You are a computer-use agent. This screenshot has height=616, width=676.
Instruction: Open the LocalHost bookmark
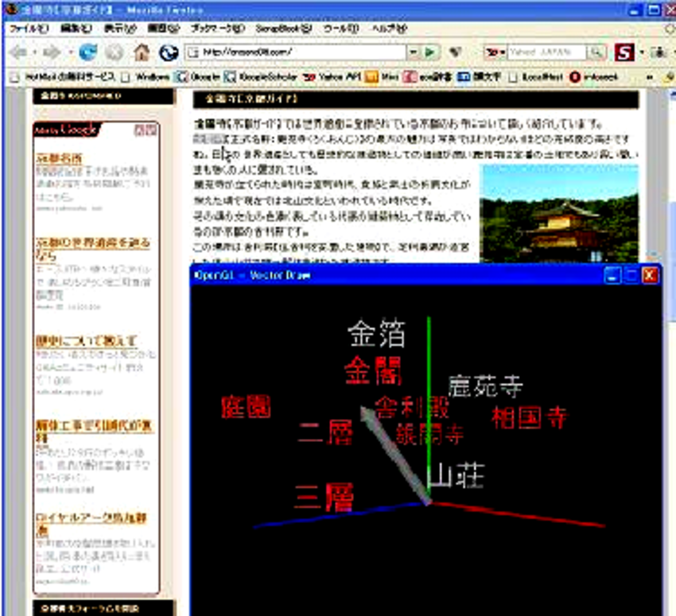coord(536,77)
